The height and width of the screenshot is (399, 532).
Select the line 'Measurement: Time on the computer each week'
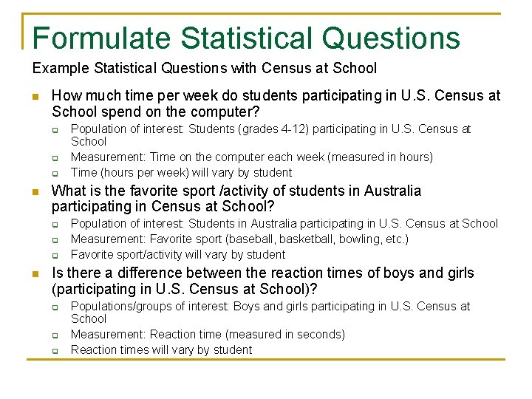click(251, 157)
